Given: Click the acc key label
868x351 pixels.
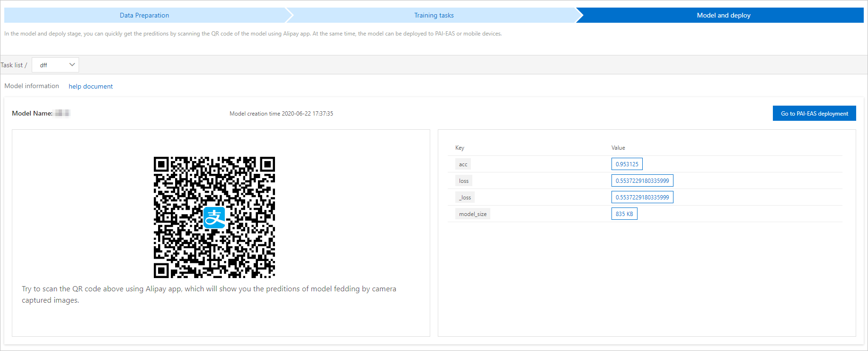Looking at the screenshot, I should (463, 164).
